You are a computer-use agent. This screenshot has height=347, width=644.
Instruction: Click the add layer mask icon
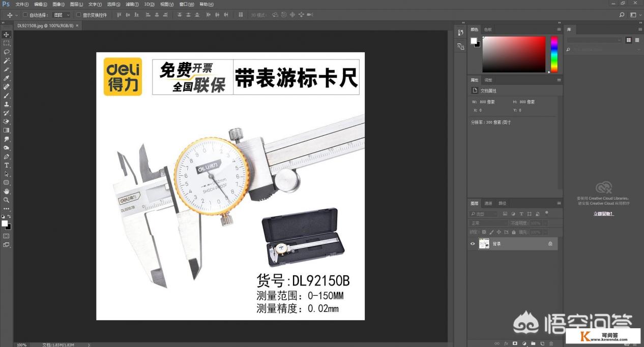[x=515, y=344]
